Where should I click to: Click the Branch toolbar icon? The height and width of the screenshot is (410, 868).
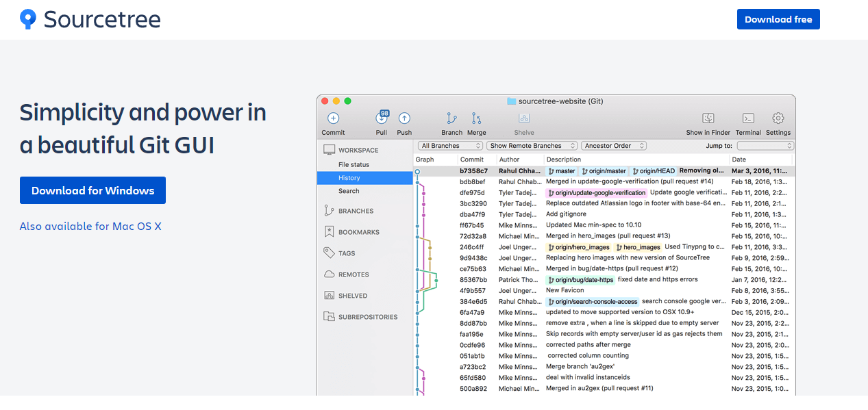[x=451, y=118]
